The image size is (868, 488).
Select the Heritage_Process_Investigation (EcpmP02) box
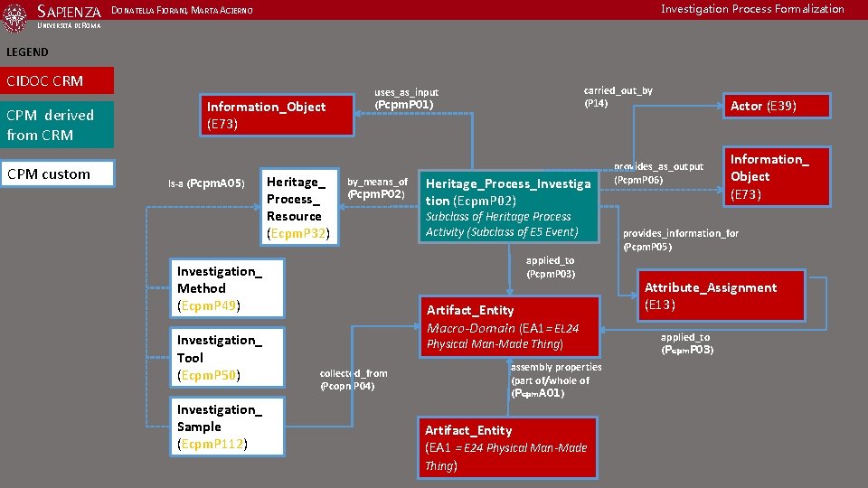509,207
